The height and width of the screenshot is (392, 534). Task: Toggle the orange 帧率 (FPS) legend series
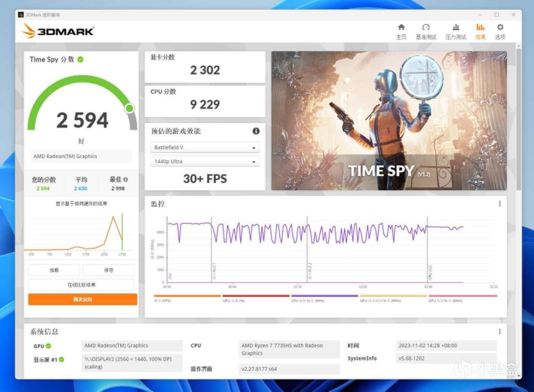[x=187, y=299]
